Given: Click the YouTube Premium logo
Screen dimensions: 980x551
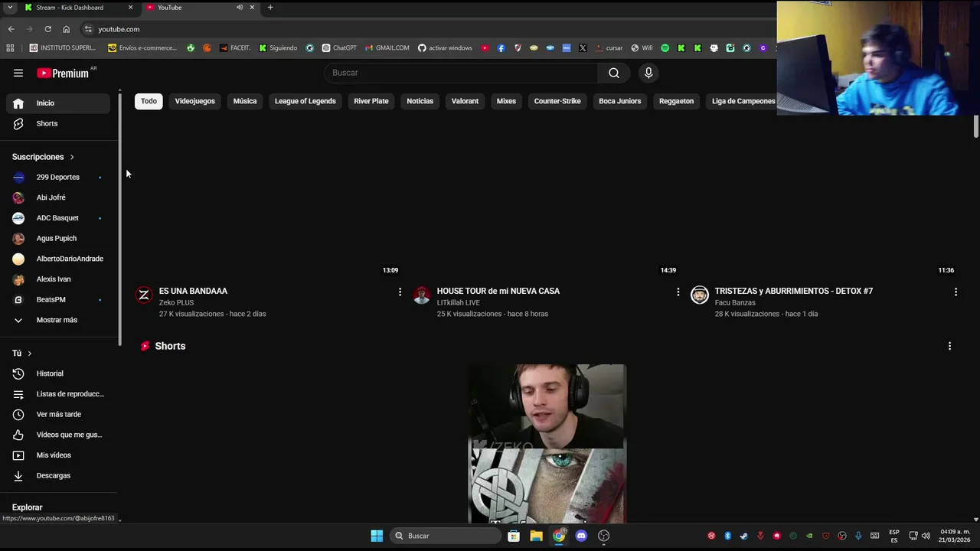Looking at the screenshot, I should tap(63, 73).
